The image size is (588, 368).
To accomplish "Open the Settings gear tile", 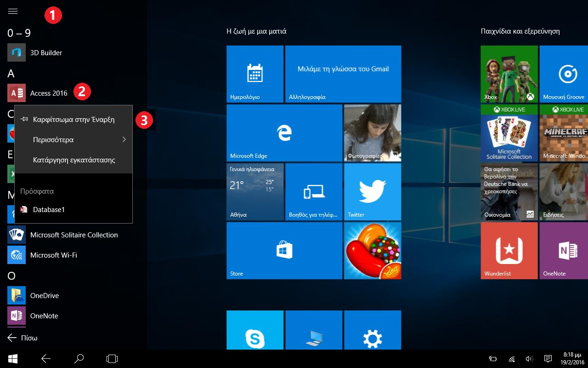I will [373, 330].
